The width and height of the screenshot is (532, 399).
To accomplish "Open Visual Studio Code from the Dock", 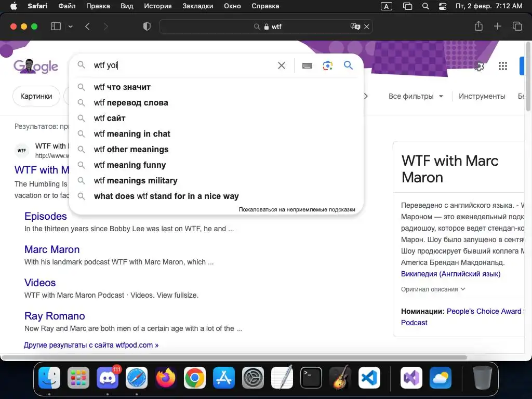I will tap(369, 378).
